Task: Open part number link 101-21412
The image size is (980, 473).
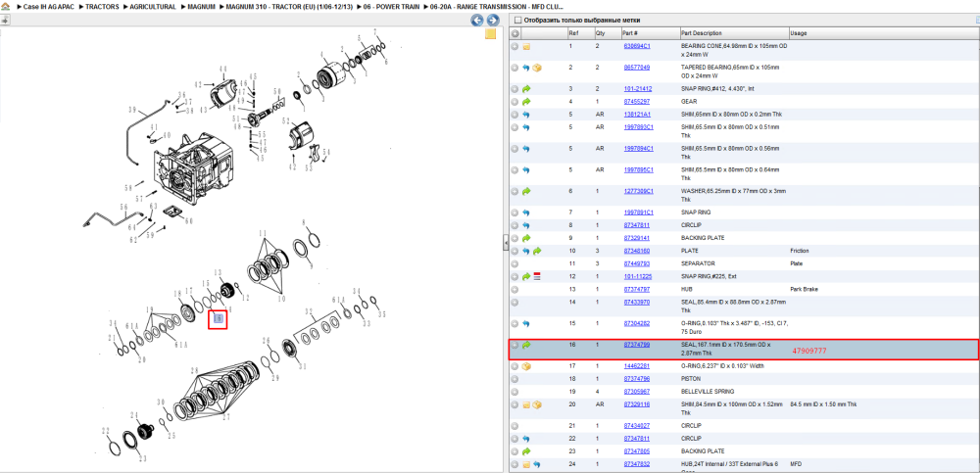Action: click(638, 89)
